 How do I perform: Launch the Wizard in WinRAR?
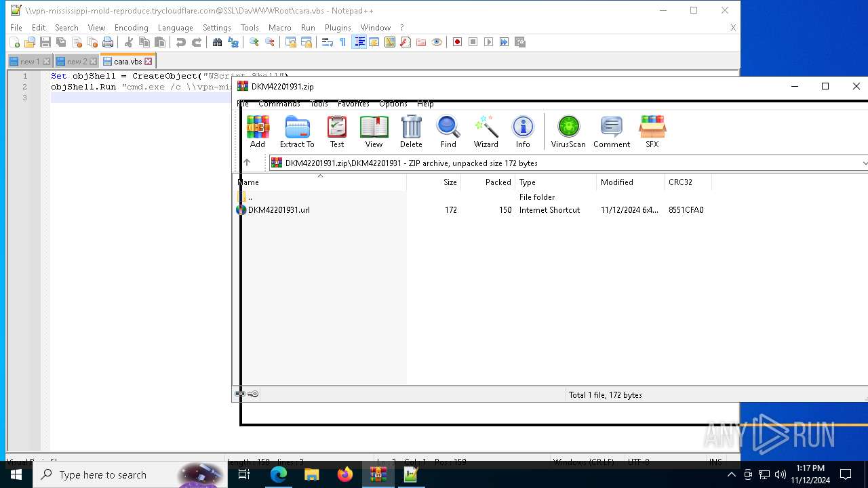coord(486,131)
